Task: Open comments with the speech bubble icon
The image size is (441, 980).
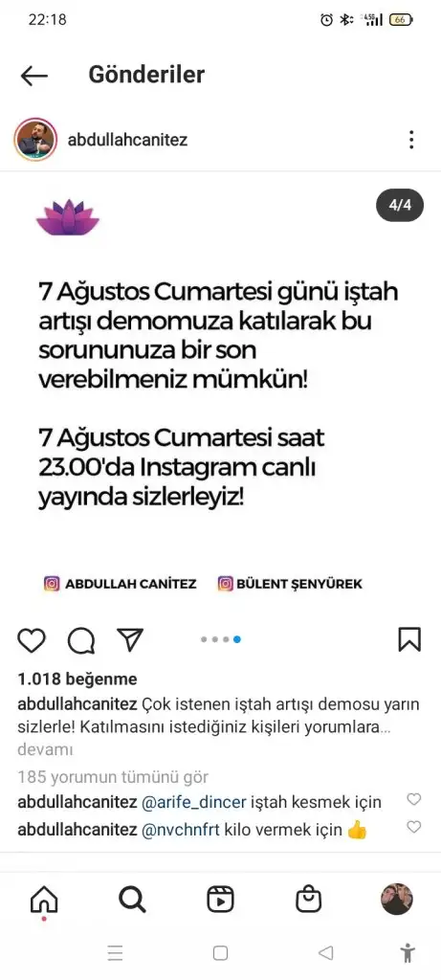Action: click(81, 640)
